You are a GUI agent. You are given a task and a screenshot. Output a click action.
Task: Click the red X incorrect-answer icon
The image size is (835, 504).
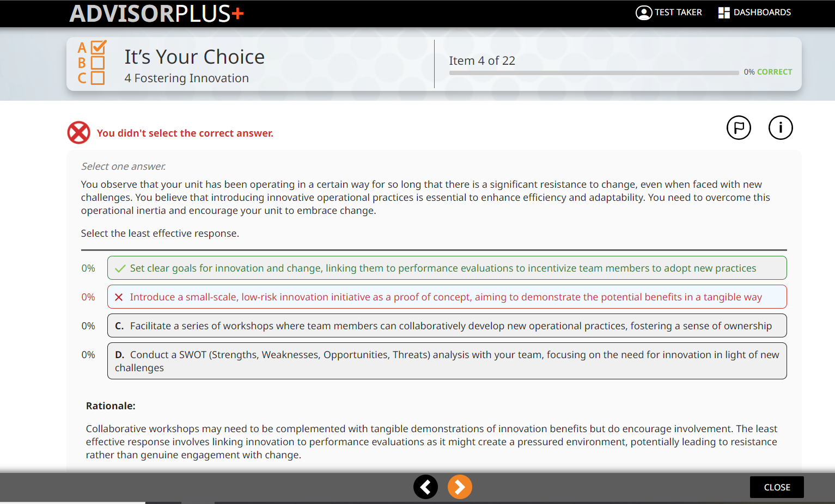point(79,133)
